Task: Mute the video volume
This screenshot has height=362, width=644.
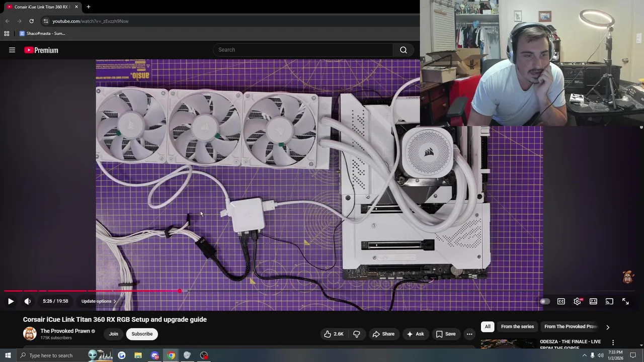Action: (x=28, y=301)
